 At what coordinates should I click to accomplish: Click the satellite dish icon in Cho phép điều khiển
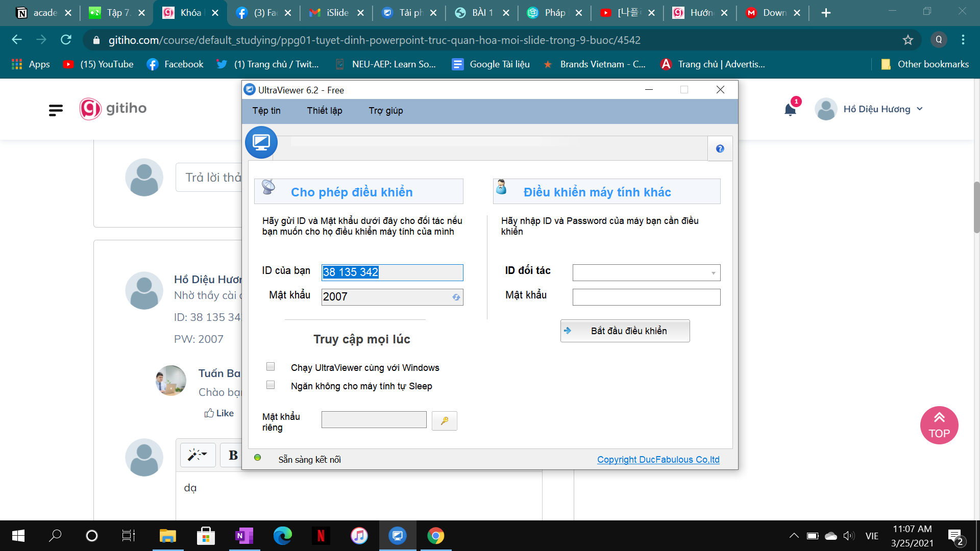tap(268, 187)
